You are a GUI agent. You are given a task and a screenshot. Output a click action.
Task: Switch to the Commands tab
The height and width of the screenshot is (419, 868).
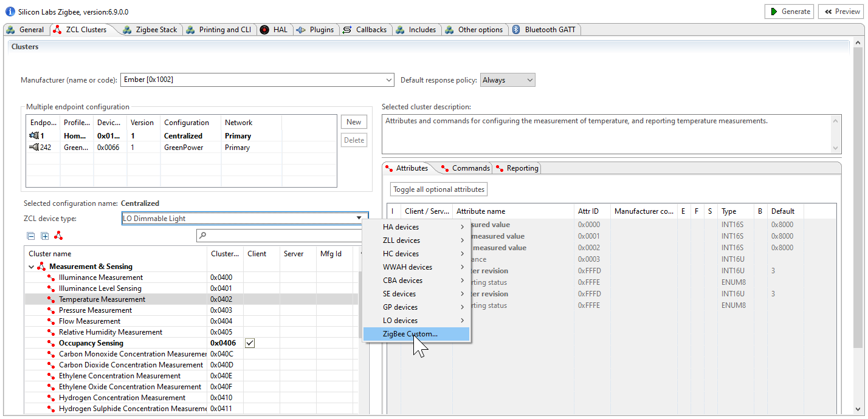tap(466, 168)
